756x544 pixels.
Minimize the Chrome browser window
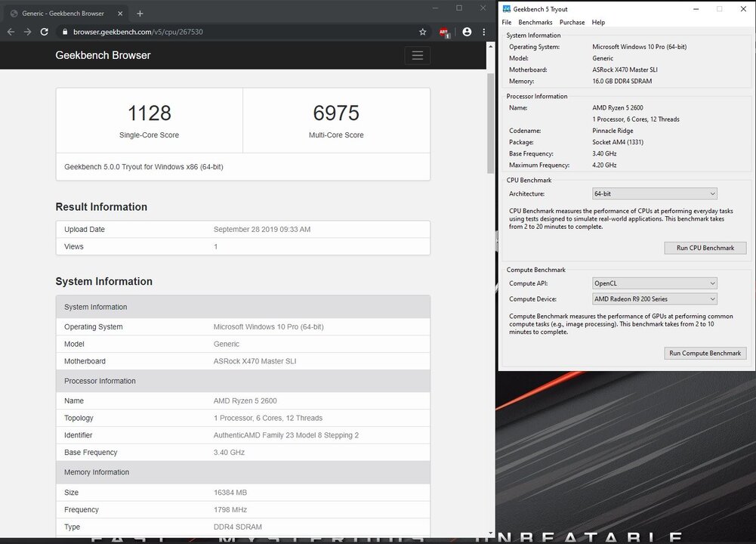coord(435,8)
